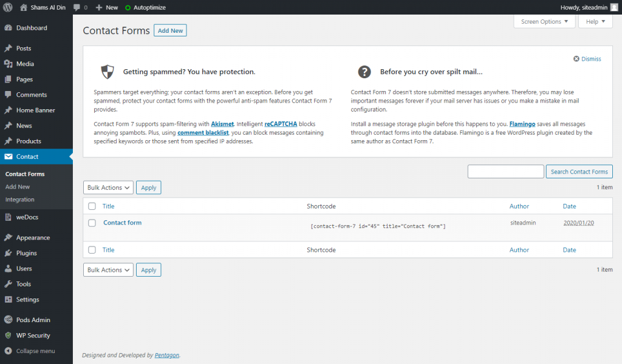Open the Contact form title link
The height and width of the screenshot is (364, 622).
(122, 223)
